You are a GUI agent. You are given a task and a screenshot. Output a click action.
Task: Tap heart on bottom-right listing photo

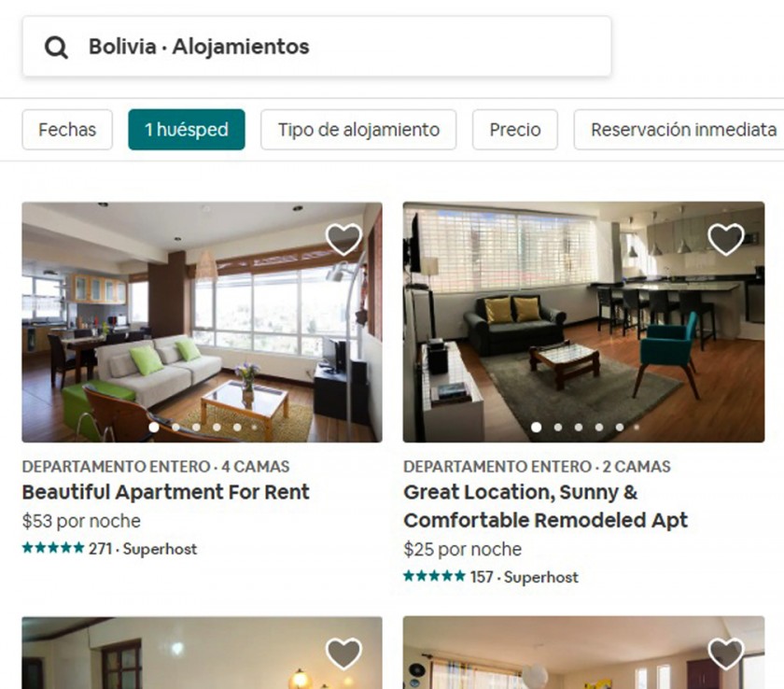tap(726, 653)
